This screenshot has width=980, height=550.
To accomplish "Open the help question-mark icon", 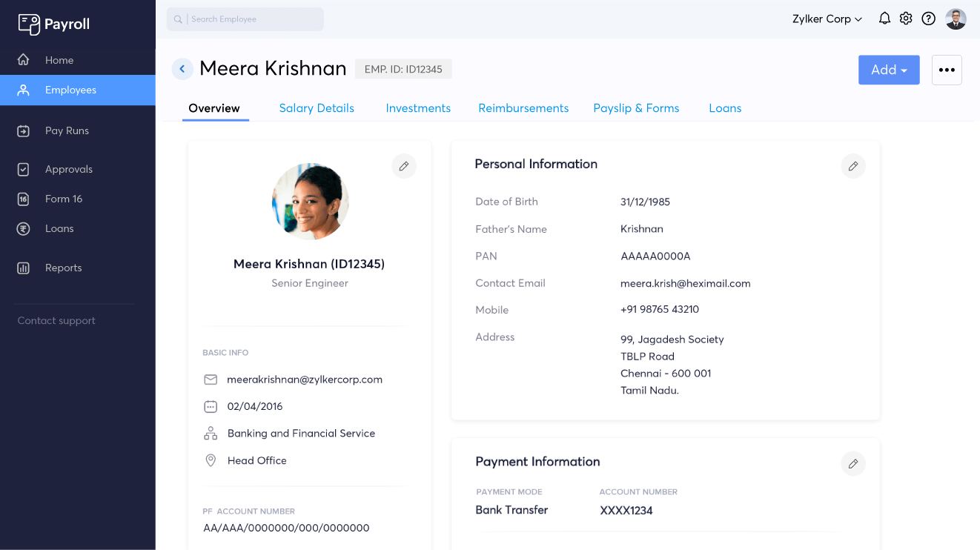I will click(928, 18).
